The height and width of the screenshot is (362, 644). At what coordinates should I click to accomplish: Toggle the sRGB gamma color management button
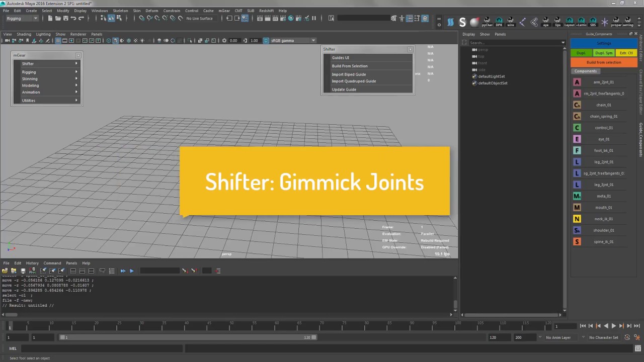click(266, 40)
